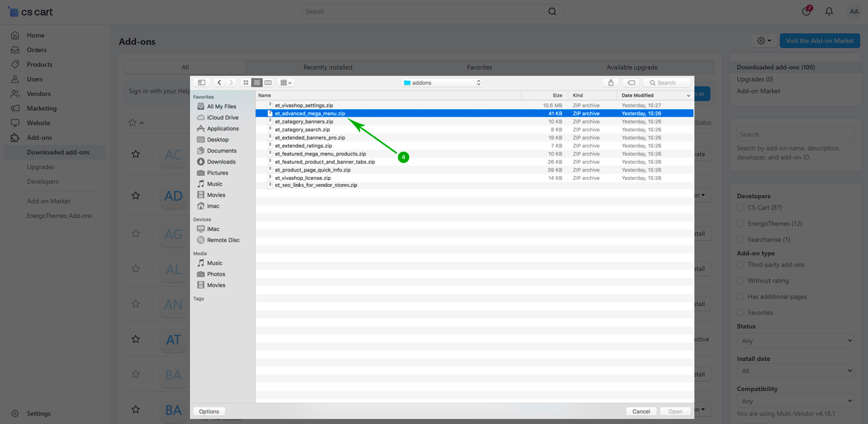Switch file dialog to column view

click(268, 83)
